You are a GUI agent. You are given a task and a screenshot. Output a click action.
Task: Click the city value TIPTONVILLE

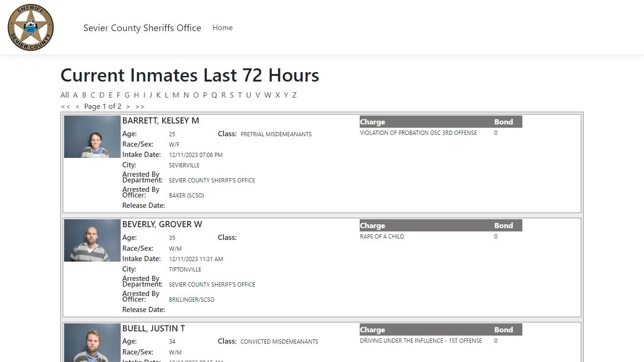point(185,270)
